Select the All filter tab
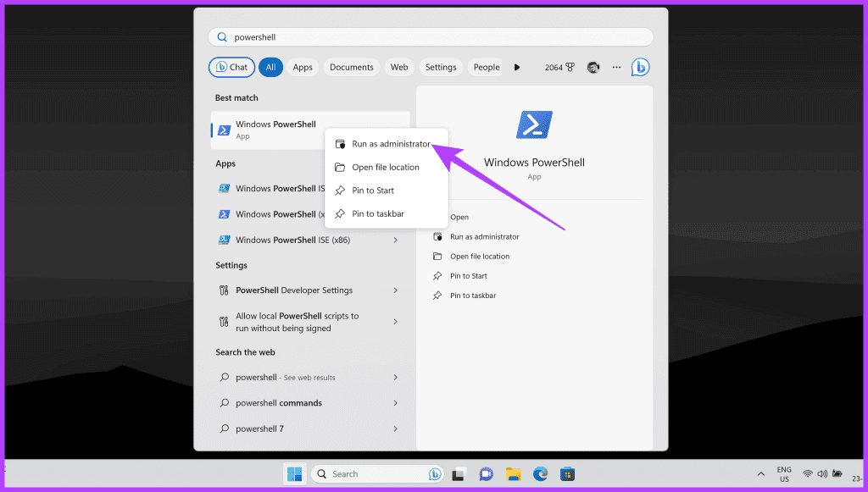Screen dimensions: 868x492 (x=270, y=67)
